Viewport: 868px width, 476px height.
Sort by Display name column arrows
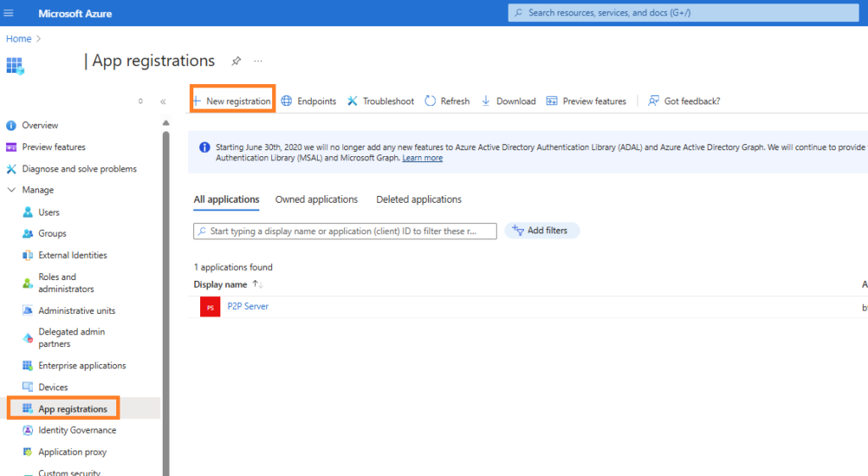click(258, 284)
